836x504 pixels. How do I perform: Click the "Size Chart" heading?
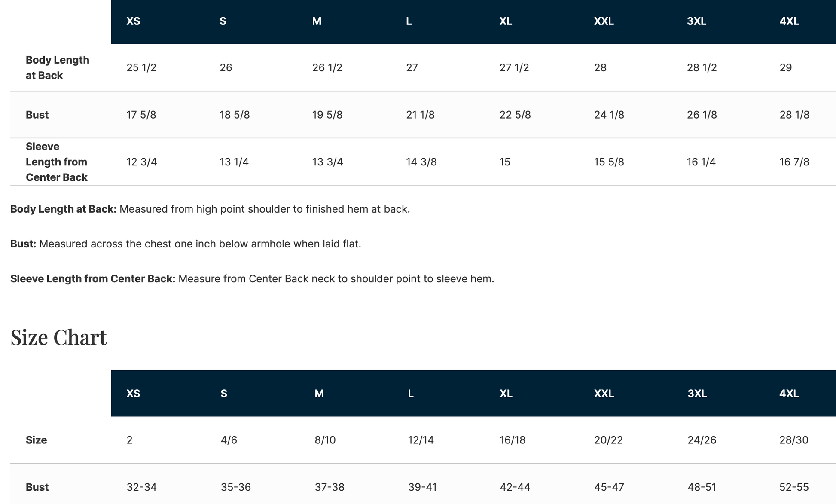(58, 337)
